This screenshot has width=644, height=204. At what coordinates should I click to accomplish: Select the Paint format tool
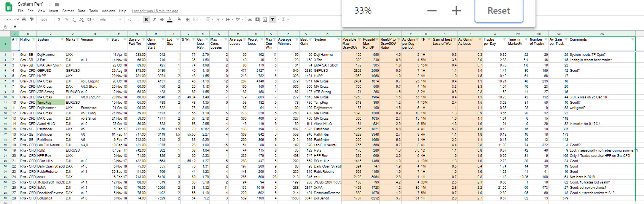[x=31, y=19]
